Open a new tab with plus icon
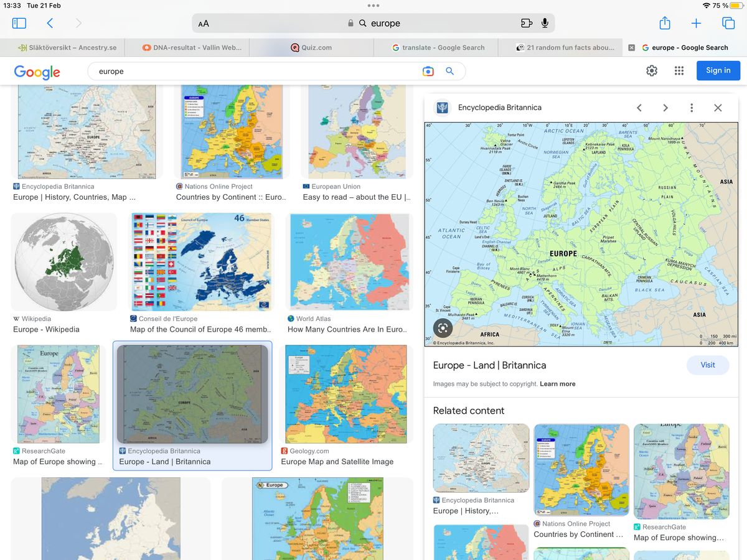This screenshot has height=560, width=747. point(696,23)
